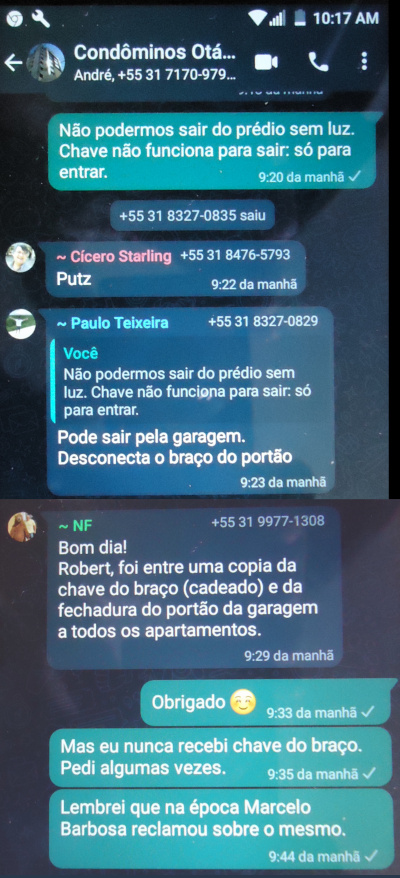View Paulo Teixeira's profile picture
The image size is (400, 878).
(20, 323)
